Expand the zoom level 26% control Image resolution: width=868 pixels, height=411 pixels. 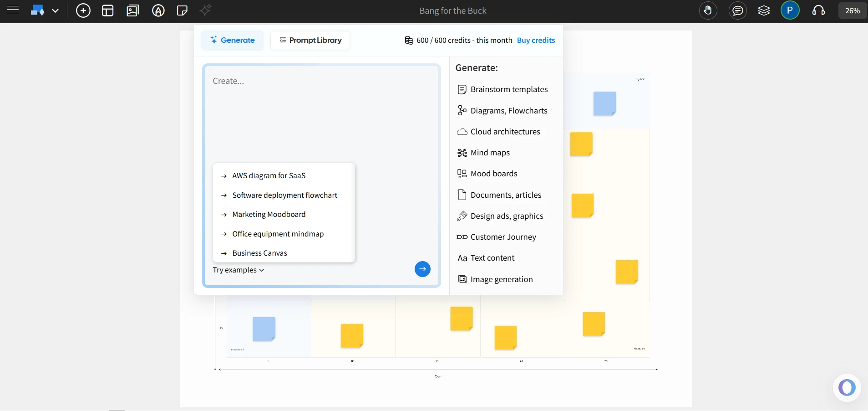tap(851, 10)
